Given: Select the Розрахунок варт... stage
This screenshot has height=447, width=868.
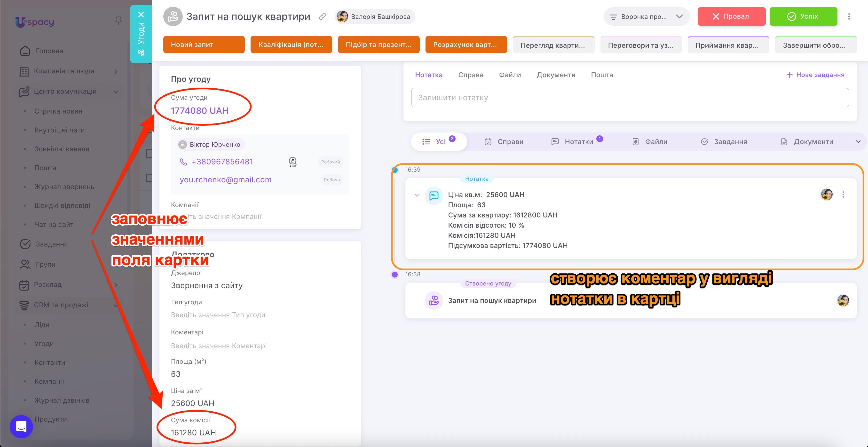Looking at the screenshot, I should point(466,44).
